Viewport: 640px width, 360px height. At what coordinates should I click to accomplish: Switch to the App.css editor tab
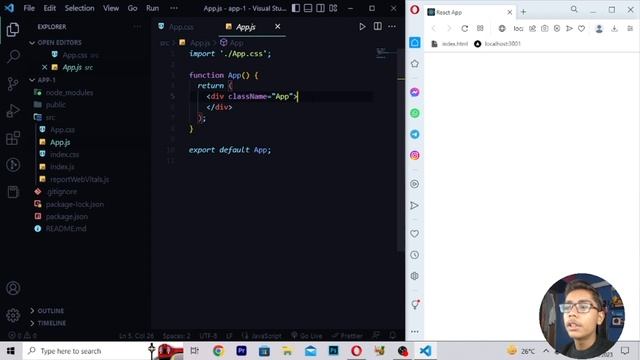pyautogui.click(x=181, y=27)
